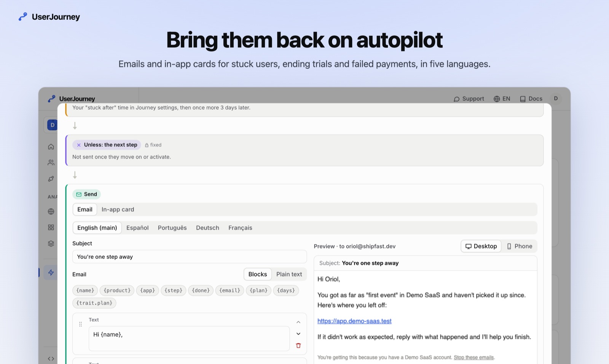Move the Text block up with the up chevron
The image size is (609, 364).
click(x=298, y=322)
